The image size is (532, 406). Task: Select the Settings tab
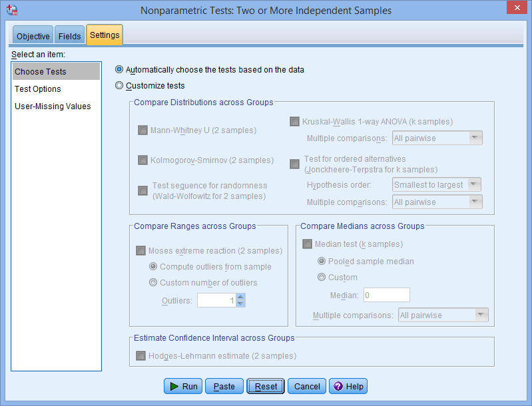point(105,35)
